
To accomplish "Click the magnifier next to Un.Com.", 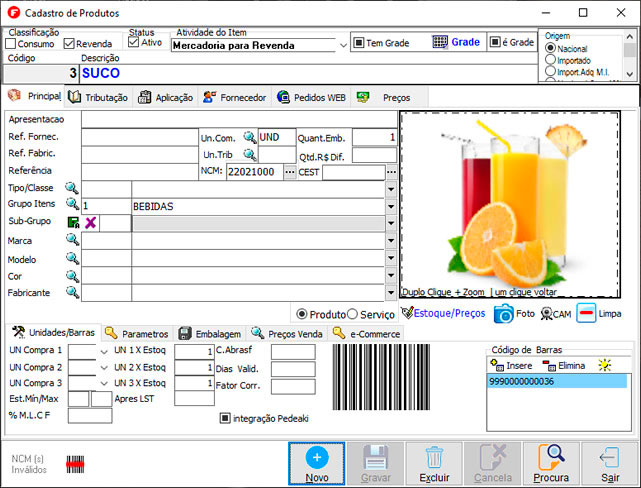I will [x=249, y=137].
